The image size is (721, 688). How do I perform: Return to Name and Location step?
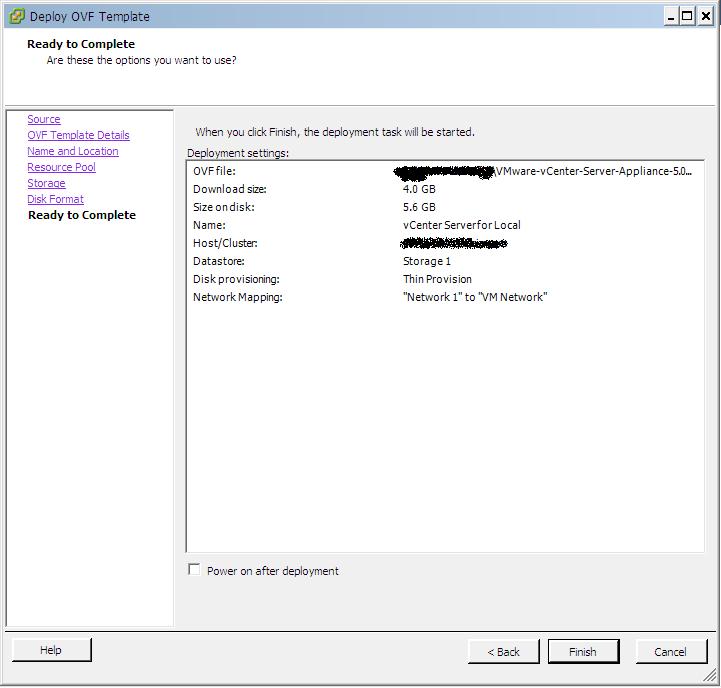[x=73, y=151]
